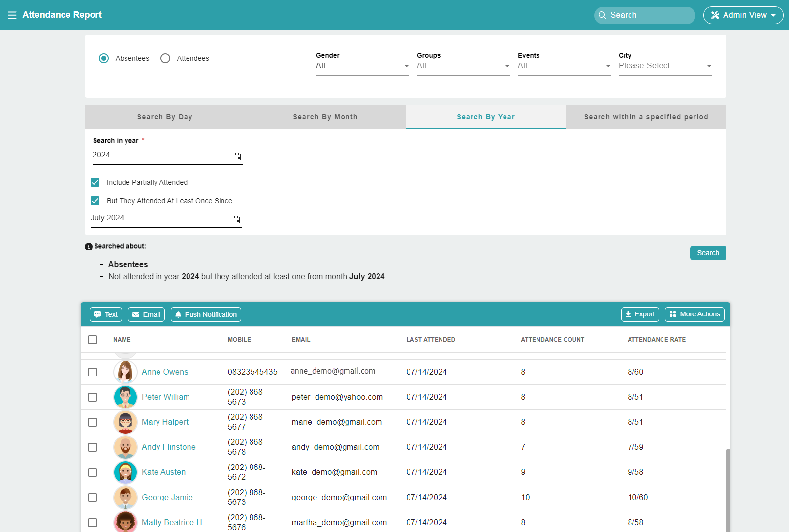Click email peter_demo@yahoo.com
The height and width of the screenshot is (532, 789).
337,397
